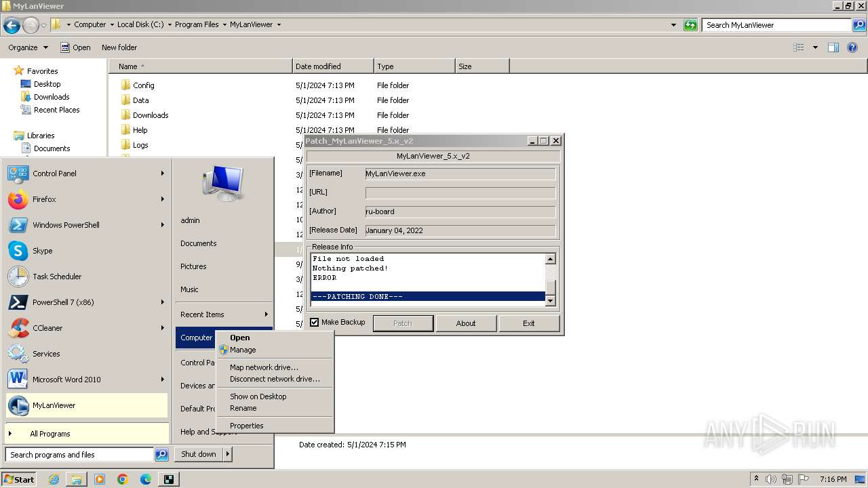Expand CCleaner submenu arrow
868x488 pixels.
[x=163, y=328]
